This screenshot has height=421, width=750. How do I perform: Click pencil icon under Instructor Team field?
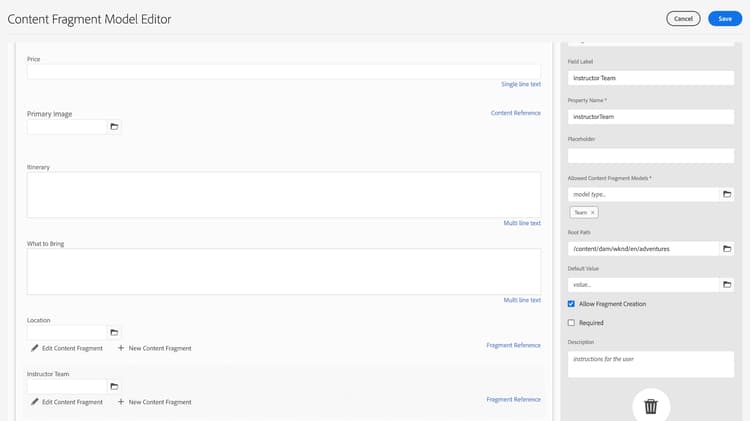coord(34,402)
